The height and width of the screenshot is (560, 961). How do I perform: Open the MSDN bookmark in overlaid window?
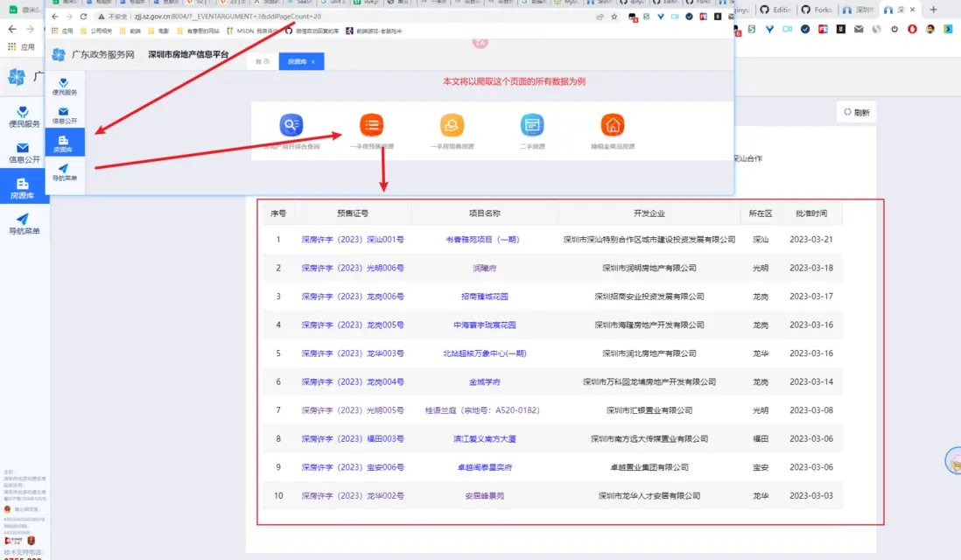click(x=252, y=31)
